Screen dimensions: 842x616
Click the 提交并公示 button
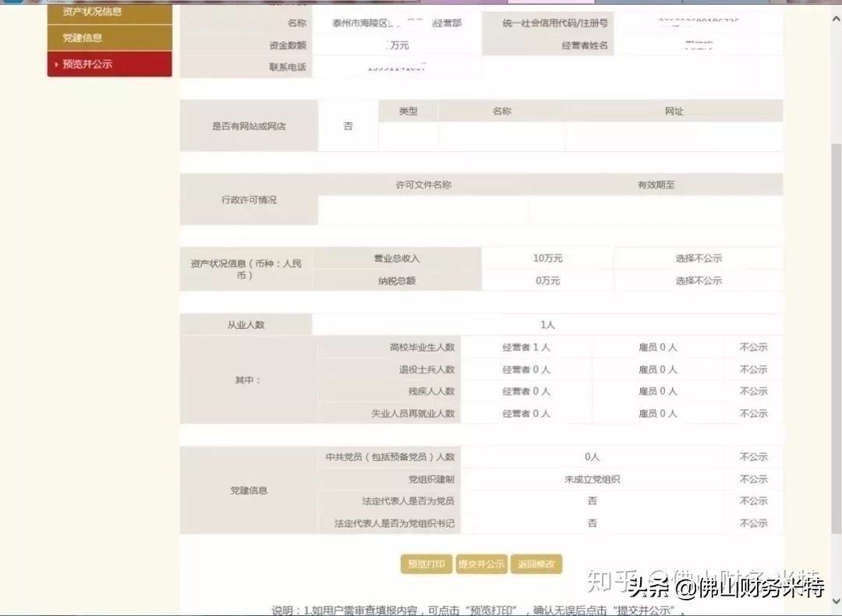482,564
